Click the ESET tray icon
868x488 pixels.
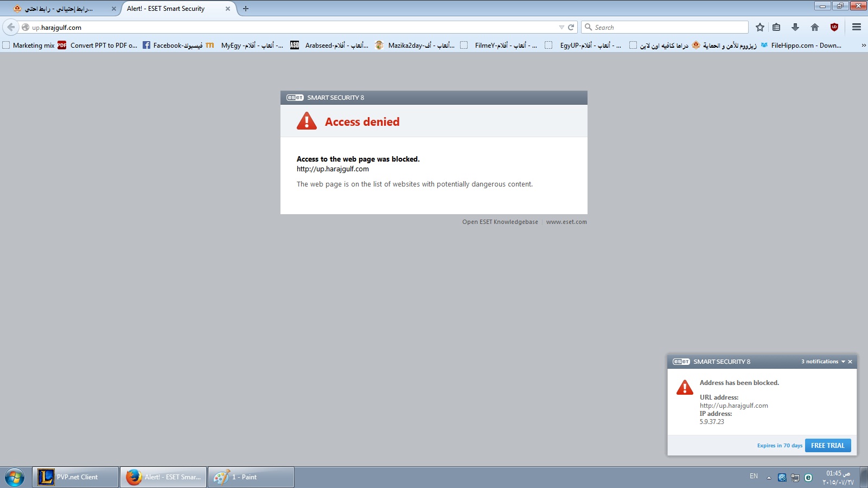click(x=808, y=478)
